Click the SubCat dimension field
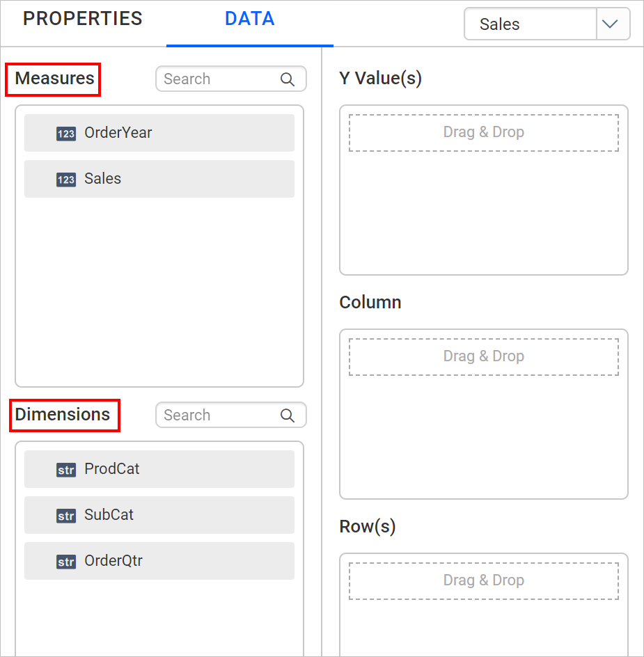The image size is (644, 657). 159,516
